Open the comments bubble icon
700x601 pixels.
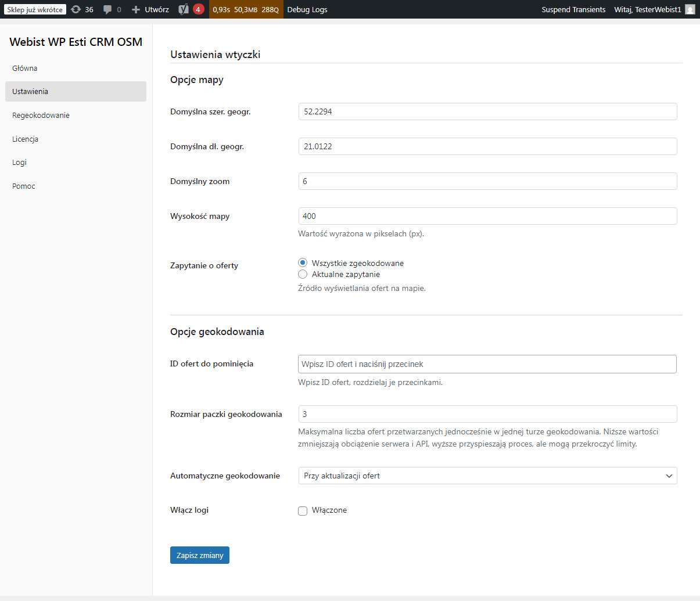[x=107, y=9]
